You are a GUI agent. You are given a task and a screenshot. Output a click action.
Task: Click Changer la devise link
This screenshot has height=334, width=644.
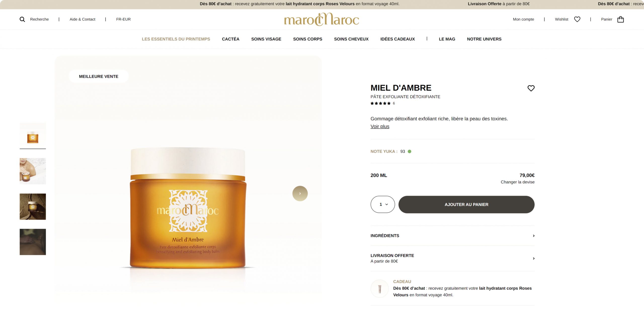(x=517, y=182)
